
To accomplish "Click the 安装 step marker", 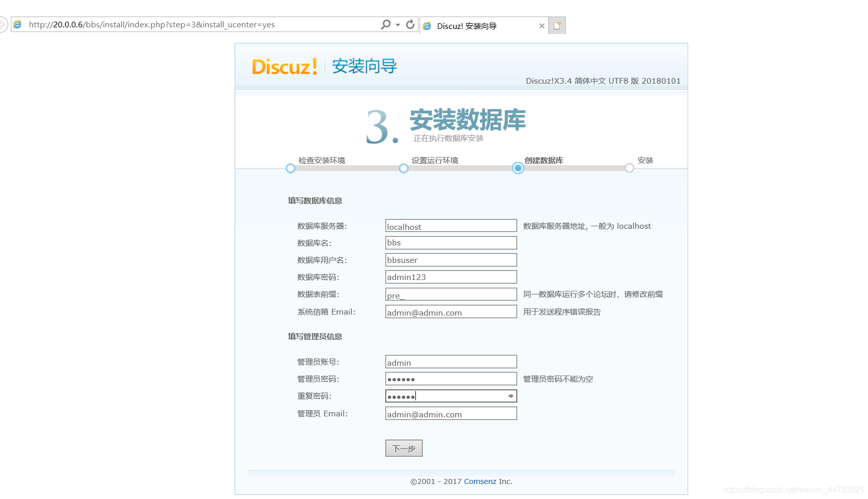I will [x=629, y=168].
